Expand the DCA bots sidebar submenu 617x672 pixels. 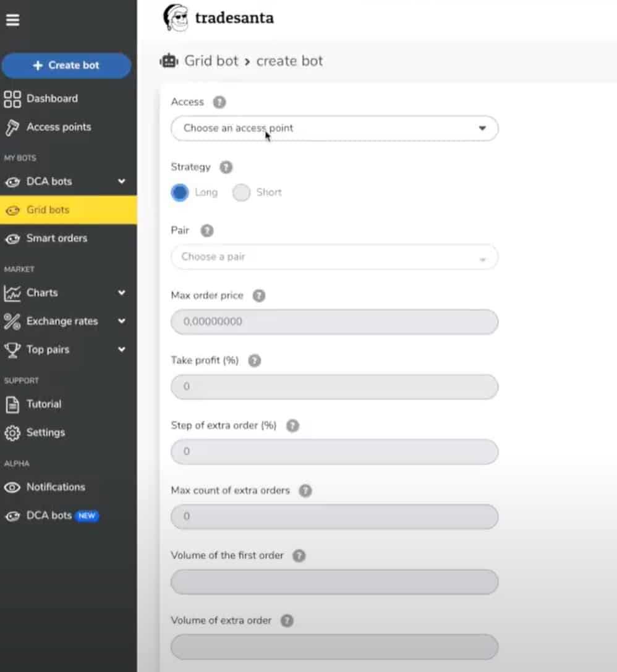point(122,181)
